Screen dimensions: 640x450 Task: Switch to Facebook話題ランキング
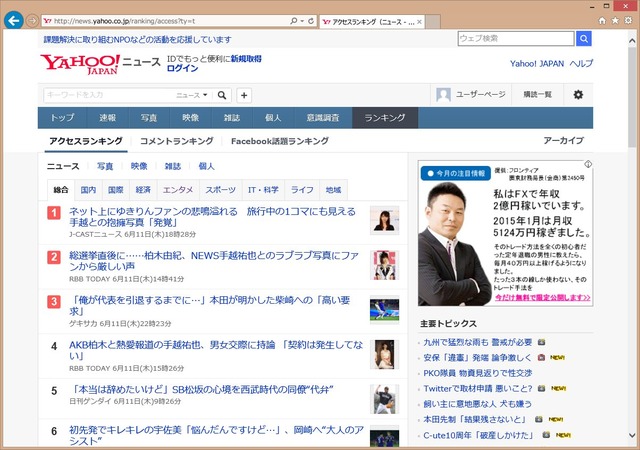280,141
